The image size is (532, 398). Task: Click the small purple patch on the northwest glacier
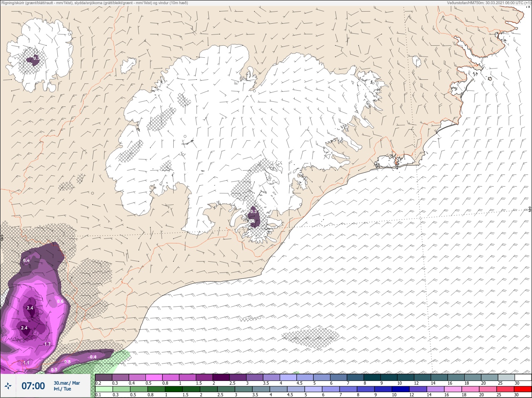click(x=33, y=60)
